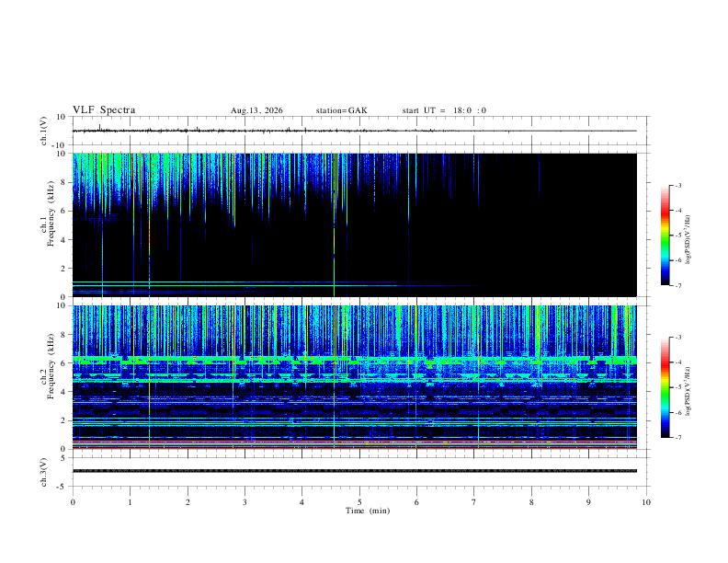Click the bright green 6 kHz band in ch.2
Screen dimensions: 728x563
tap(354, 360)
